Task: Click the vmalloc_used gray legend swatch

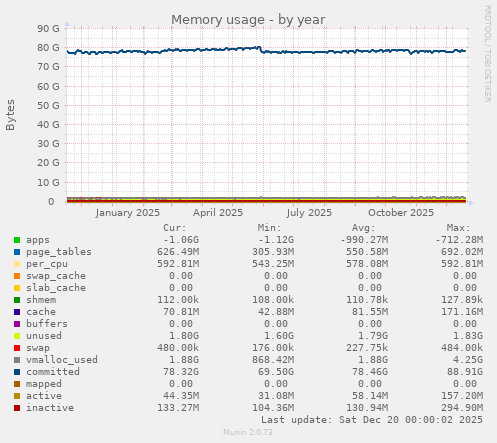Action: pyautogui.click(x=17, y=360)
